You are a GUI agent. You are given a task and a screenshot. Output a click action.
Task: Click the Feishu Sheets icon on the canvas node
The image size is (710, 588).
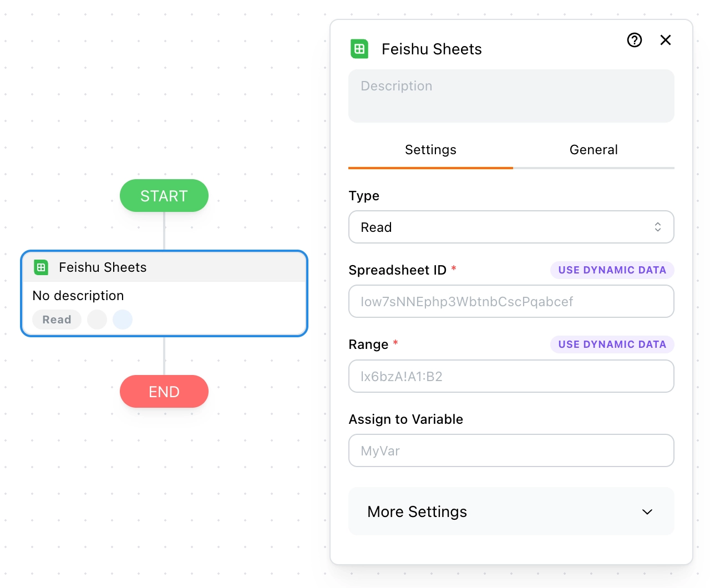(x=41, y=267)
